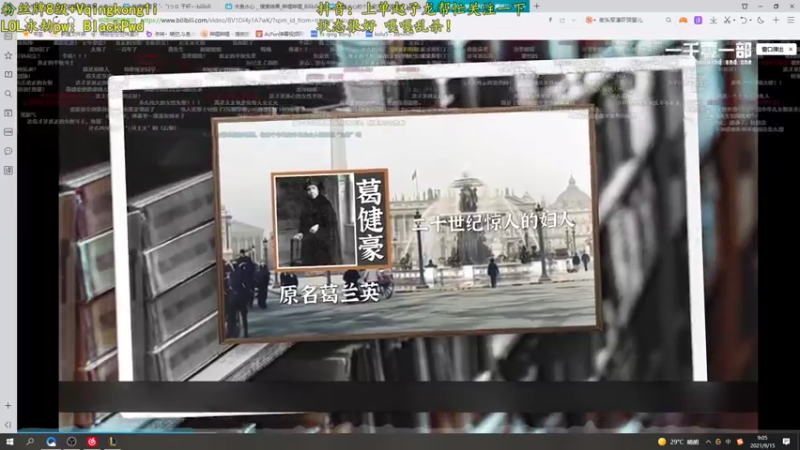Click the magnifier search icon in sidebar
800x450 pixels.
coord(8,94)
